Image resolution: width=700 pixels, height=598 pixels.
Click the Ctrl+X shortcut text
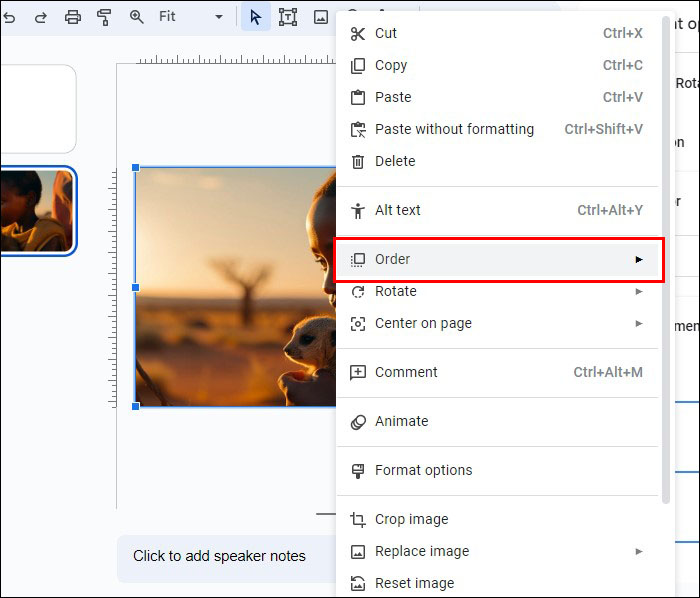pos(623,33)
